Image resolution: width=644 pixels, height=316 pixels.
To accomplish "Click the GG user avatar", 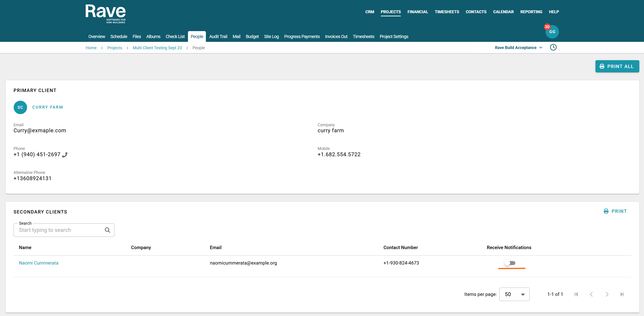I will (552, 32).
